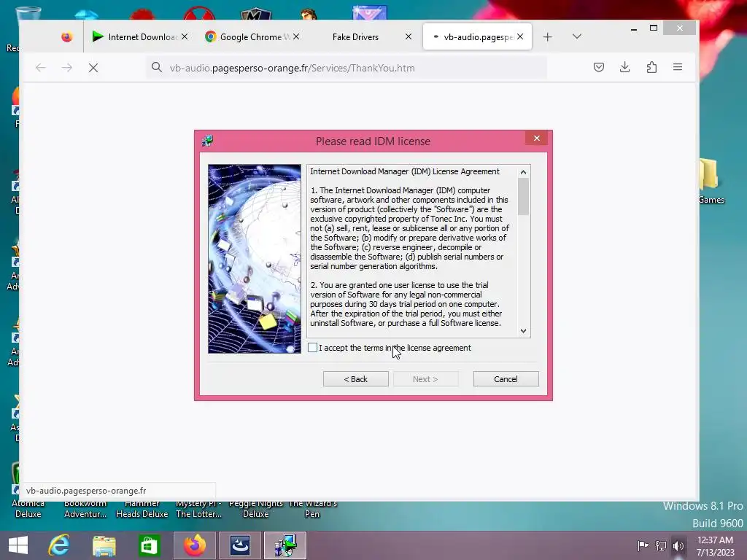The width and height of the screenshot is (747, 560).
Task: Open Windows Store from taskbar
Action: (149, 545)
